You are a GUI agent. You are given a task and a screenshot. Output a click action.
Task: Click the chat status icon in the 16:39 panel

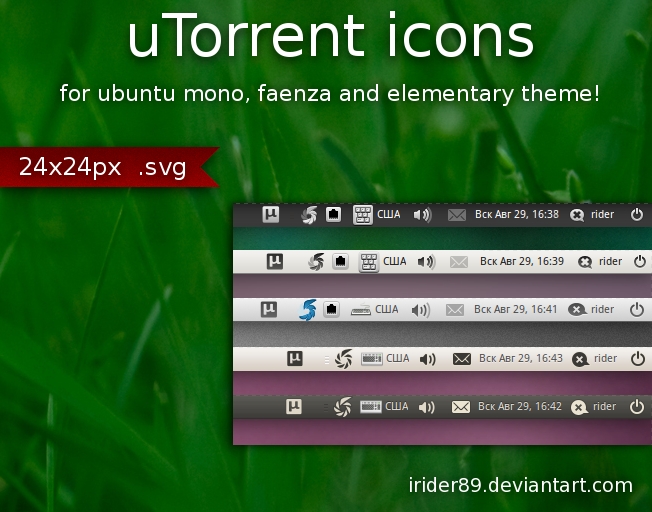(585, 262)
